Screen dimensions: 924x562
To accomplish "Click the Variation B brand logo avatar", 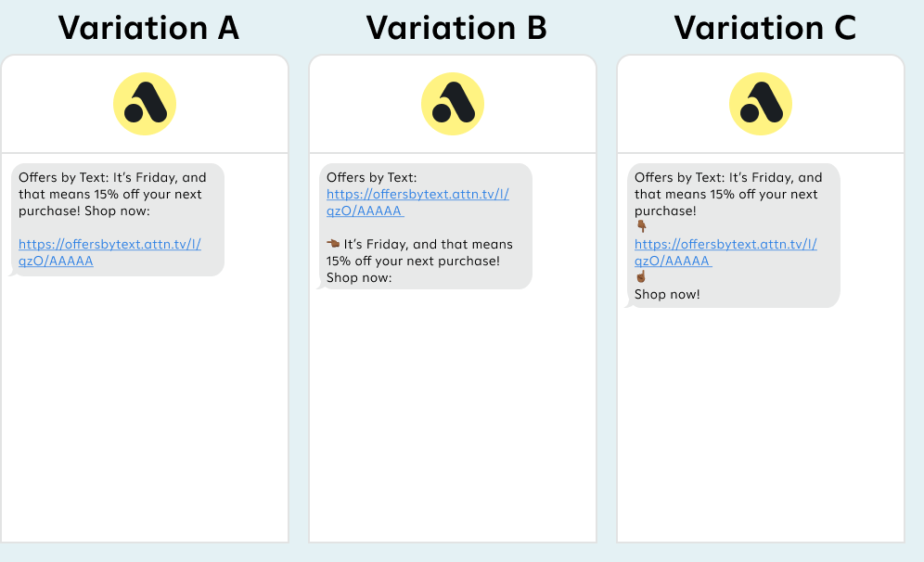I will [453, 104].
